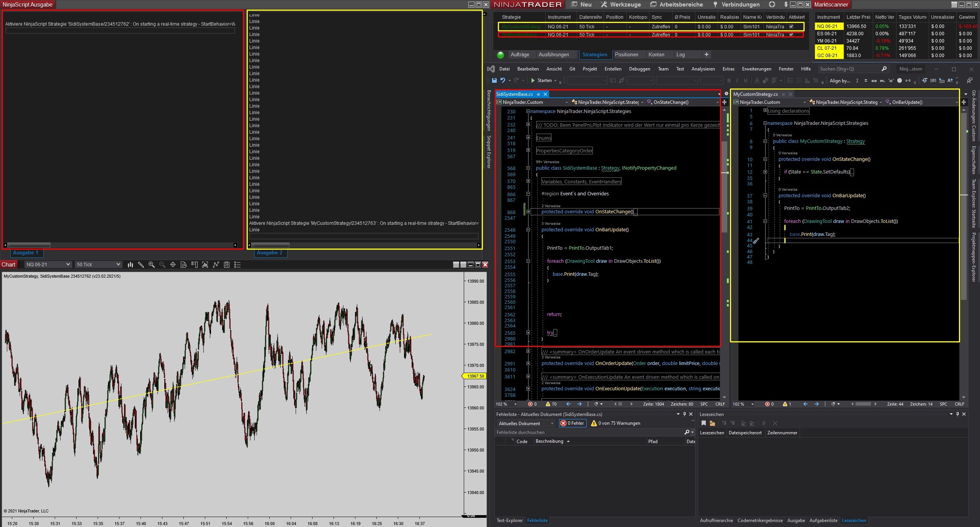Uncheck the SidiSystemBase Aktiviert checkbox

coord(791,35)
